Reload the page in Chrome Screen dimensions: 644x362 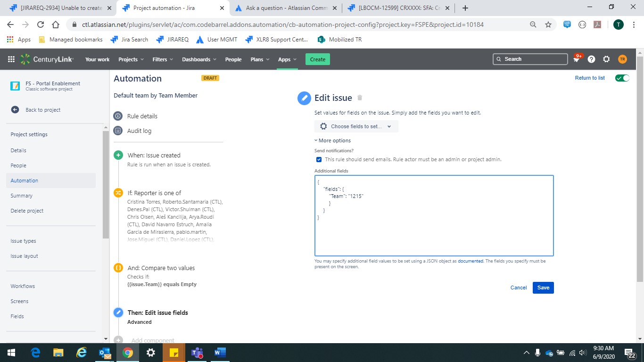click(x=41, y=25)
